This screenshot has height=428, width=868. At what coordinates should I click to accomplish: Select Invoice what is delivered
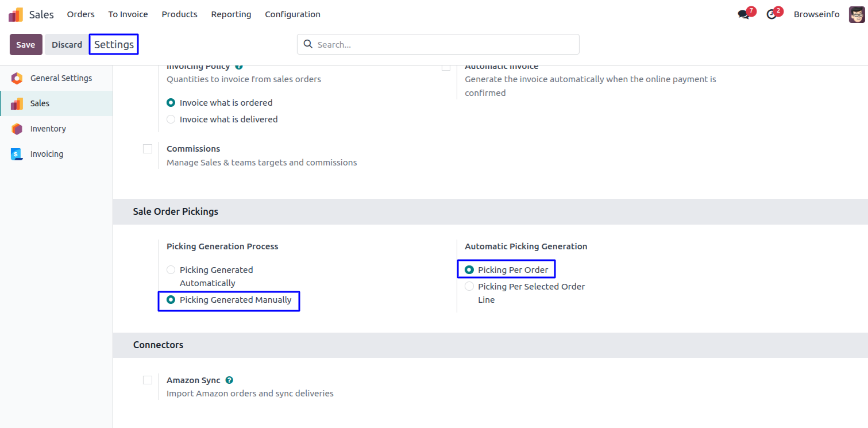point(171,119)
